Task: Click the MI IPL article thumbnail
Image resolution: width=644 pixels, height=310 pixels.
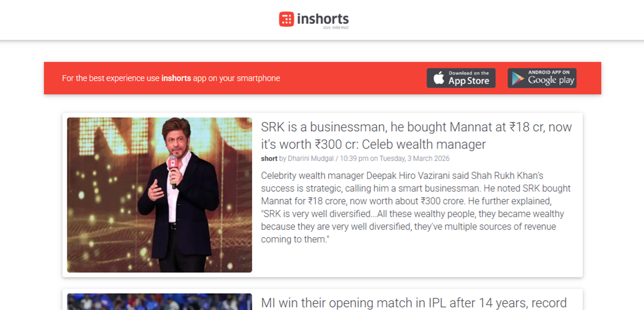Action: [x=159, y=302]
